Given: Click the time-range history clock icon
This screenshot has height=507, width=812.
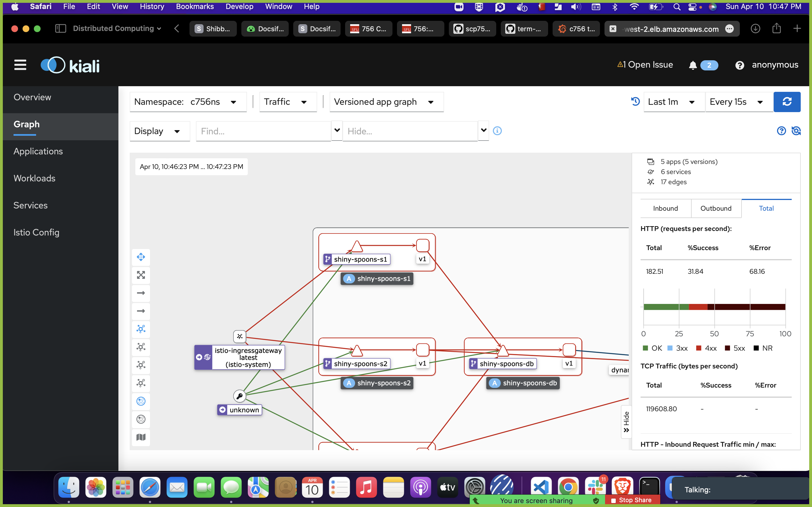Looking at the screenshot, I should pos(635,101).
